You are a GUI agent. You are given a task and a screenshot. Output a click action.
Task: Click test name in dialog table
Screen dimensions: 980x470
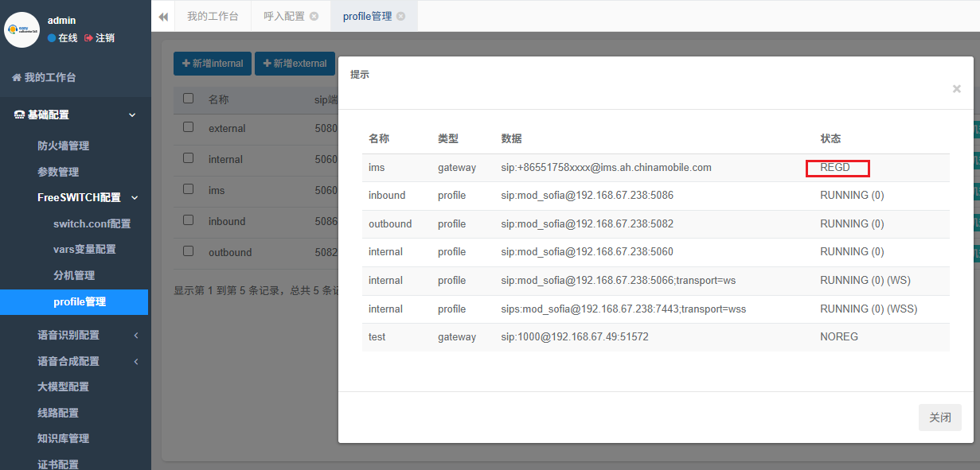pos(377,337)
